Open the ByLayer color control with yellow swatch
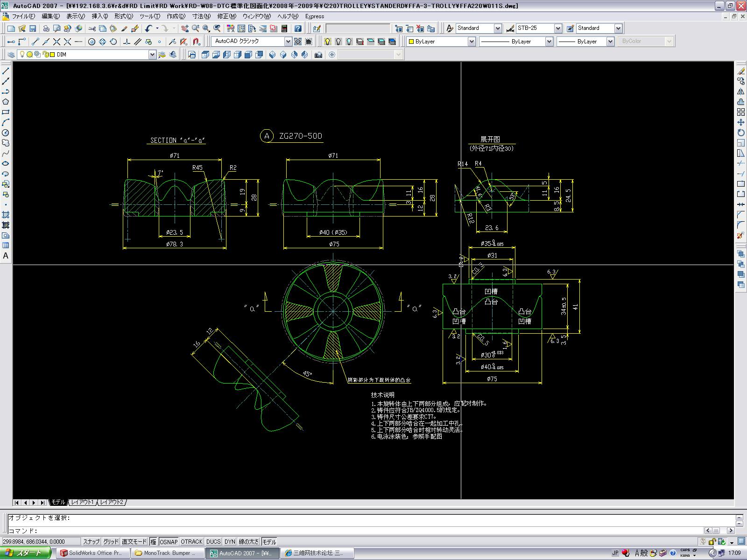The height and width of the screenshot is (560, 747). pyautogui.click(x=472, y=42)
